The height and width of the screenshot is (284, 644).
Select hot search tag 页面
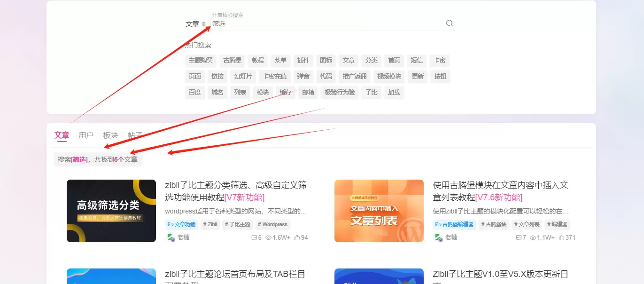[195, 77]
